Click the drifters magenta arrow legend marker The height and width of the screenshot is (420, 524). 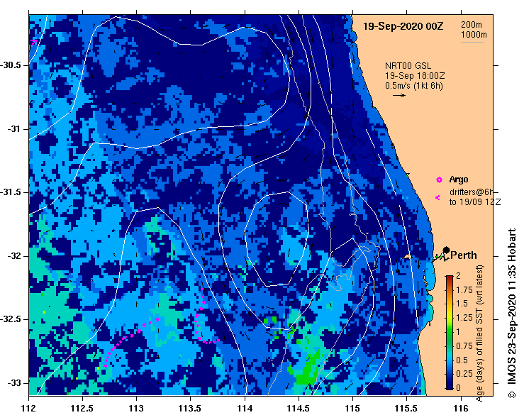[x=437, y=198]
